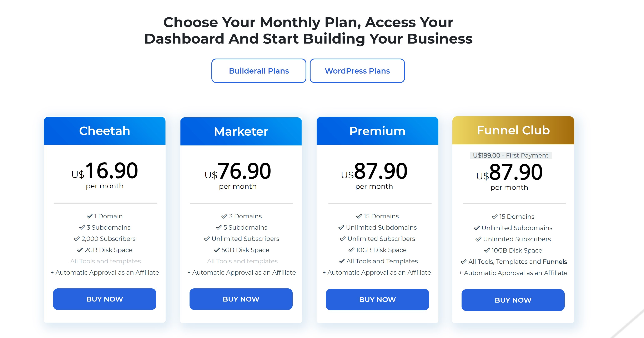Click the U$199.00 First Payment label

[510, 155]
